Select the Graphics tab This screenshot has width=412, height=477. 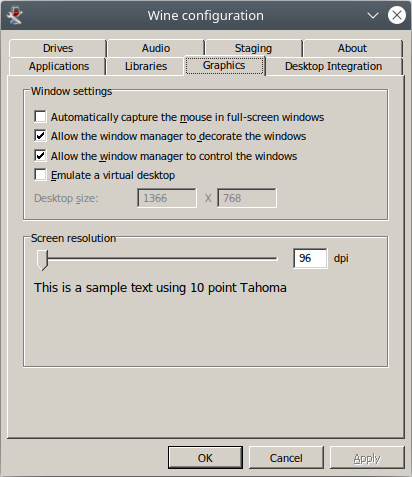224,66
